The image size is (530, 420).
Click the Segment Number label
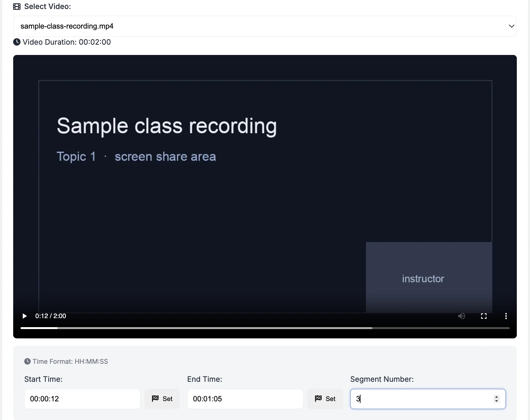(382, 379)
